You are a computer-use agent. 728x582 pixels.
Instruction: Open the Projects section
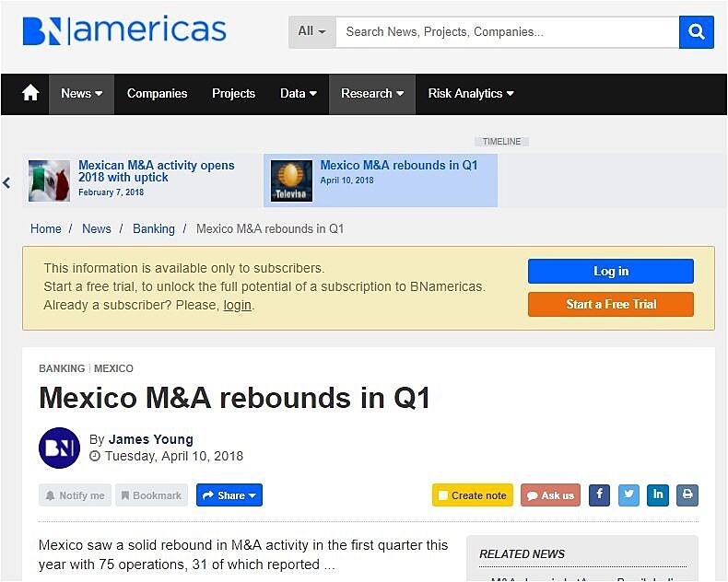click(x=233, y=94)
